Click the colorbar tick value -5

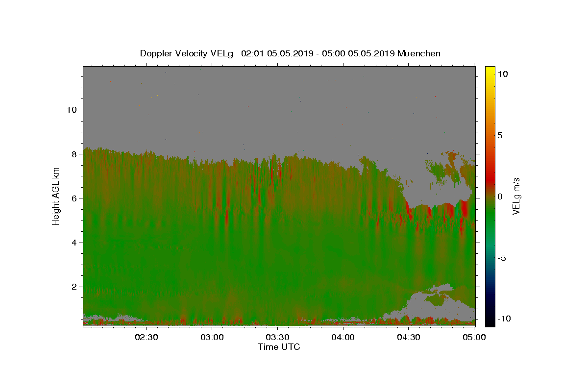click(502, 258)
